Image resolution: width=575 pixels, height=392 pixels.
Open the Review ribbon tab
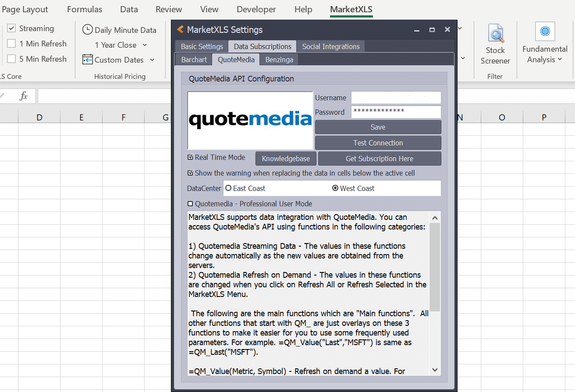(x=169, y=9)
